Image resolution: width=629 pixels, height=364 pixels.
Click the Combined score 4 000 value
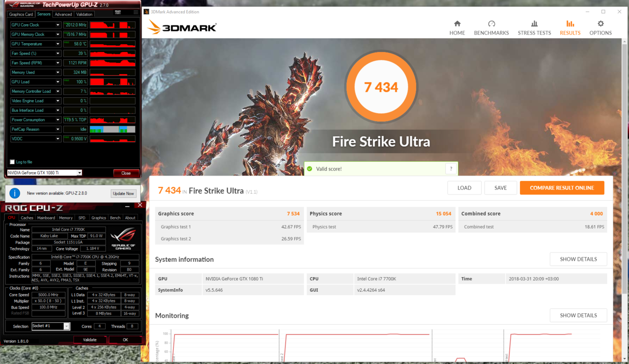tap(597, 214)
